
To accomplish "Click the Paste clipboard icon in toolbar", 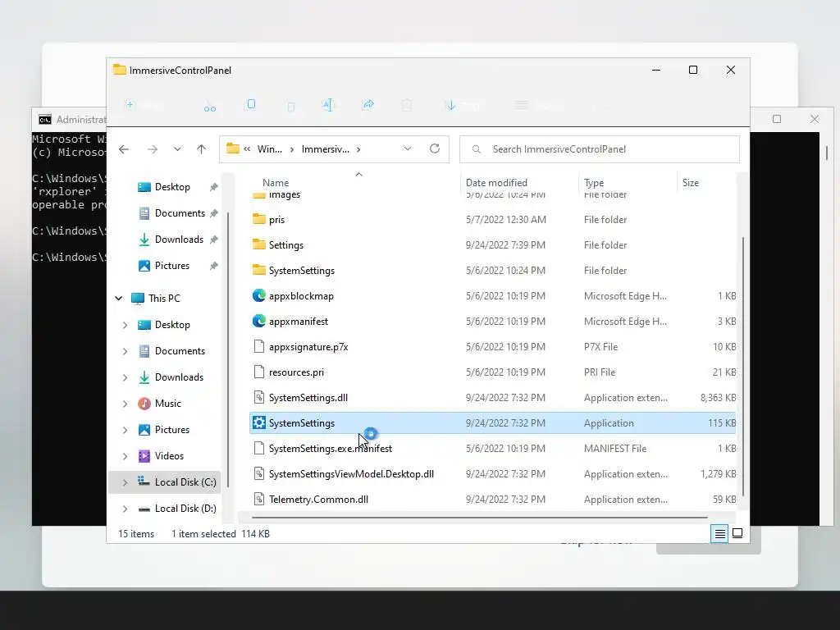I will tap(291, 106).
